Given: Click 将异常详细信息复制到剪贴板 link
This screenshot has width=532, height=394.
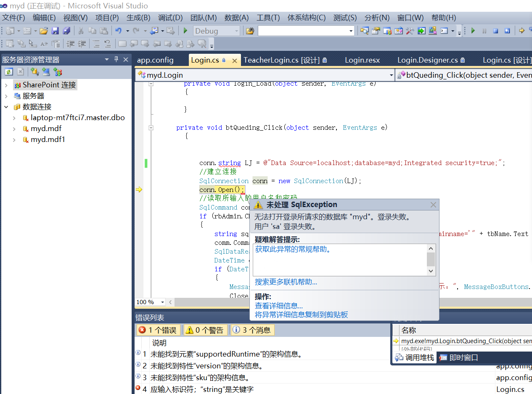Looking at the screenshot, I should [302, 315].
